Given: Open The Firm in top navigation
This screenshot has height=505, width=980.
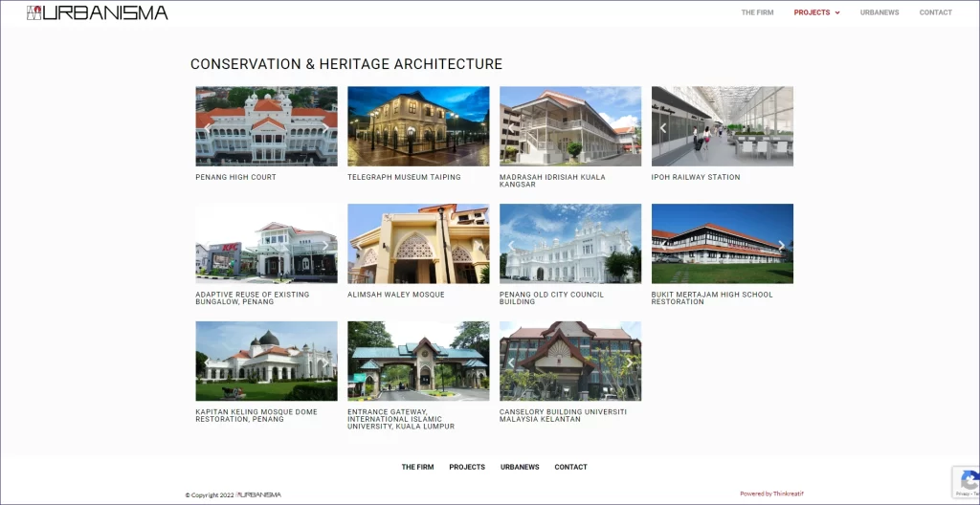Looking at the screenshot, I should 756,12.
